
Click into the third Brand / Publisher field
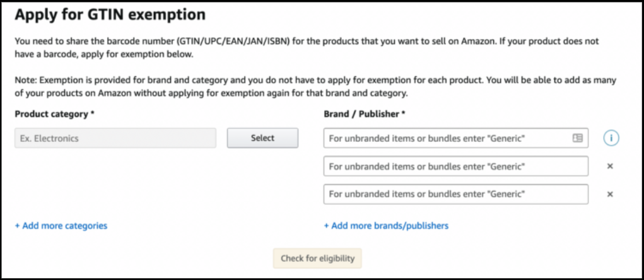(x=454, y=194)
